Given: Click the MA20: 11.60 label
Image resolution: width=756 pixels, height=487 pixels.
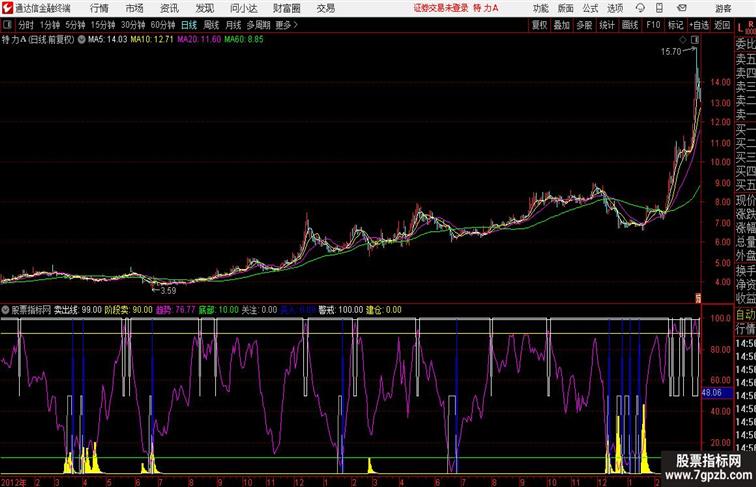Looking at the screenshot, I should [x=199, y=40].
